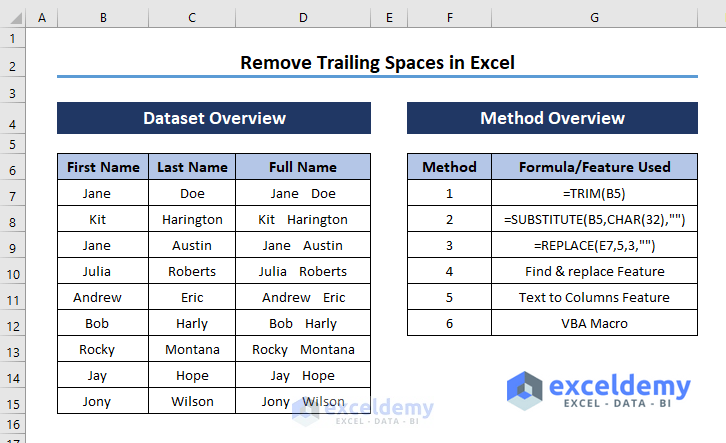Select column B header

tap(103, 18)
